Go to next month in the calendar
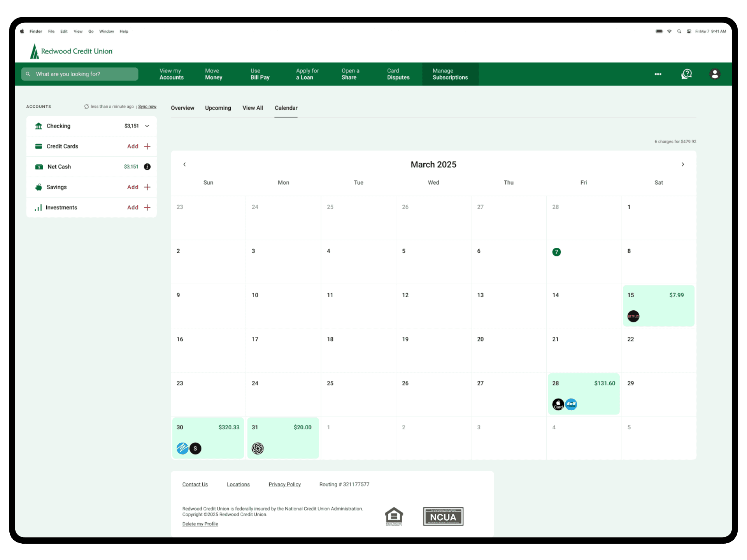This screenshot has width=747, height=560. (x=683, y=164)
